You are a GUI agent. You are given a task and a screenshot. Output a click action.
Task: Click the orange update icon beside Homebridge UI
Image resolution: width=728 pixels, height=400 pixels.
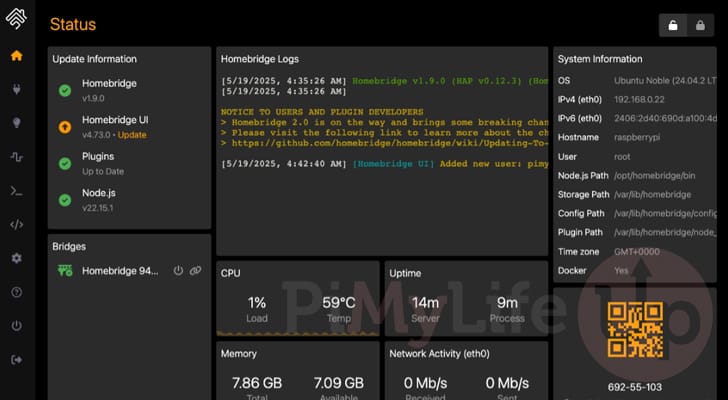(65, 127)
